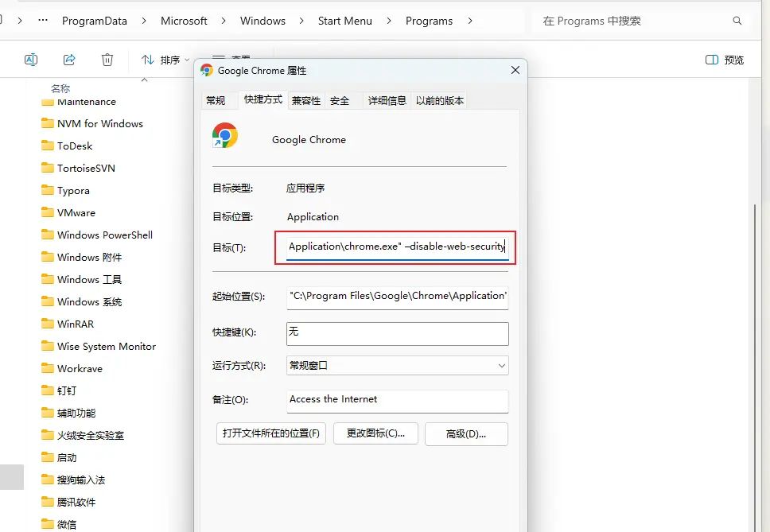Select the Maintenance folder
Viewport: 770px width, 532px height.
click(x=79, y=102)
